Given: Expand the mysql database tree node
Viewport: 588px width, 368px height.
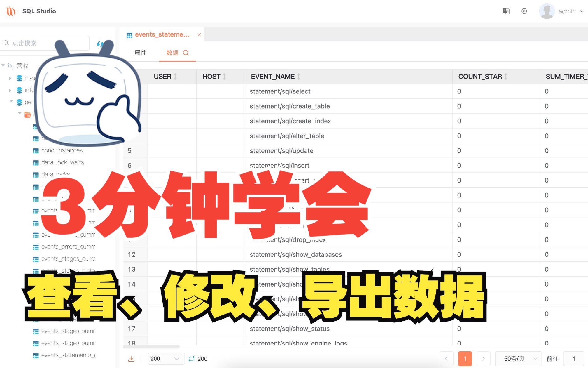Looking at the screenshot, I should click(10, 78).
